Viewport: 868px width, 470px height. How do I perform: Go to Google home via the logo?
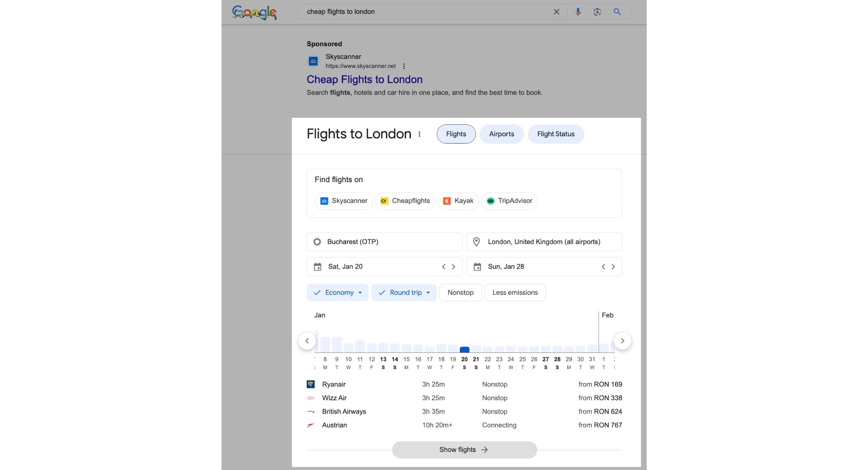point(254,12)
